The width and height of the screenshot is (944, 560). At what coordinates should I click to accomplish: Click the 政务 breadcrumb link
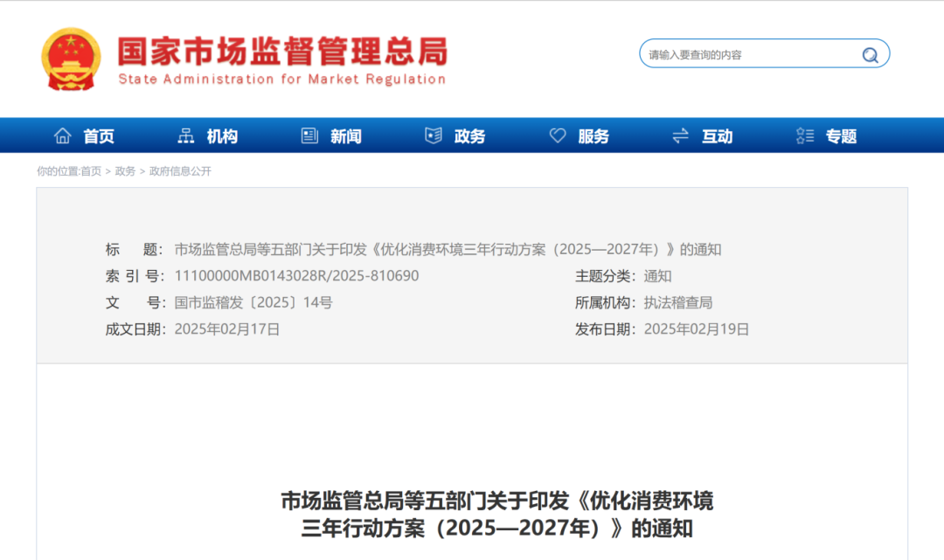click(x=125, y=171)
